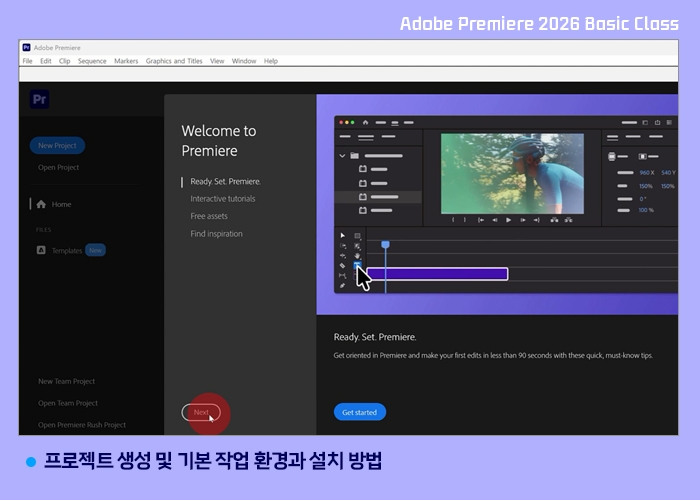Click the Next button
This screenshot has width=700, height=500.
click(x=201, y=412)
